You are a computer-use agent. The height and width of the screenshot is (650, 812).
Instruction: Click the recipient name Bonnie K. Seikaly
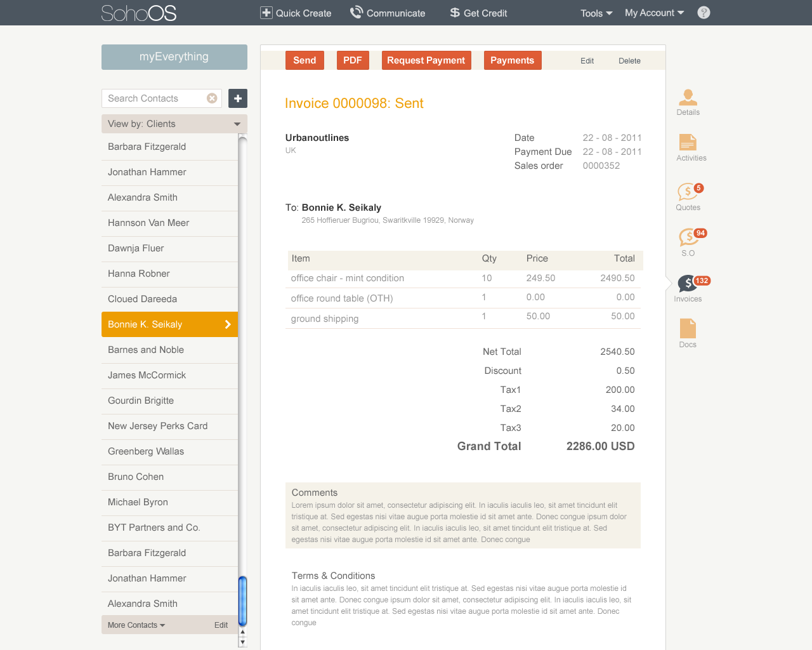tap(342, 208)
